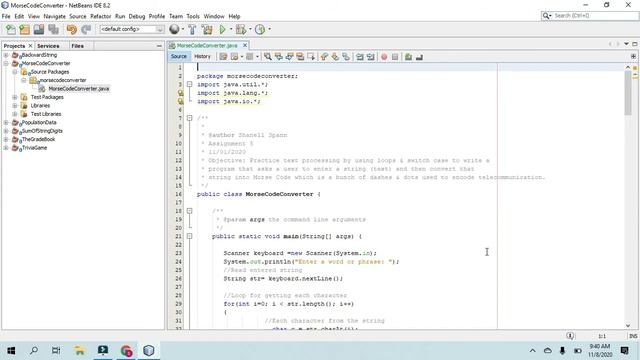This screenshot has width=640, height=360.
Task: Open the Tools menu
Action: [x=193, y=16]
